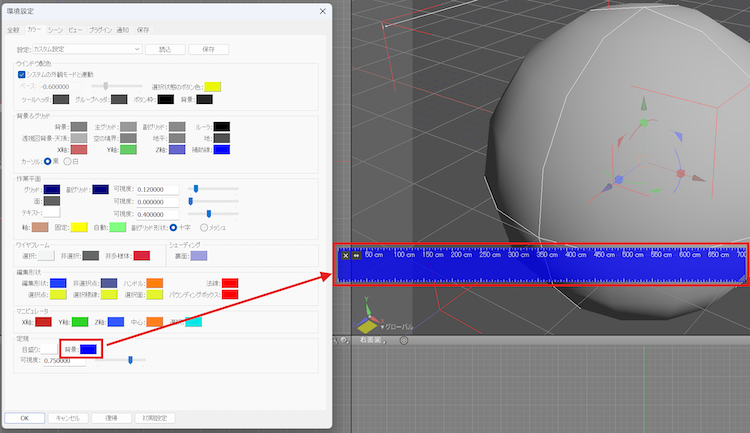Screen dimensions: 750x433
Task: Click the グループヘッダ color swatch
Action: pos(119,100)
